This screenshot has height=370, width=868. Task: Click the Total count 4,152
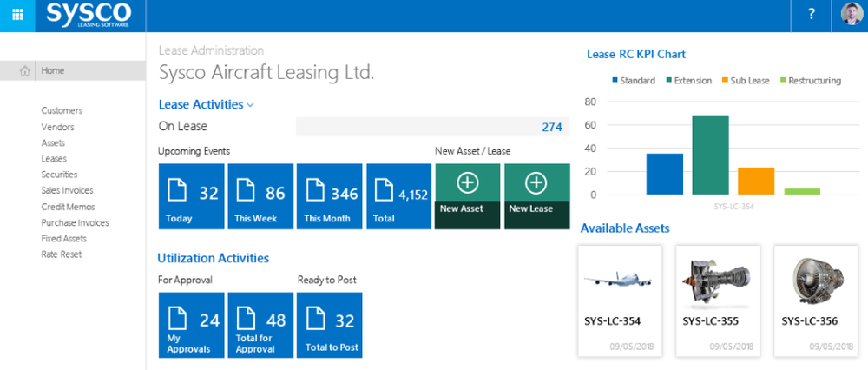tap(413, 195)
